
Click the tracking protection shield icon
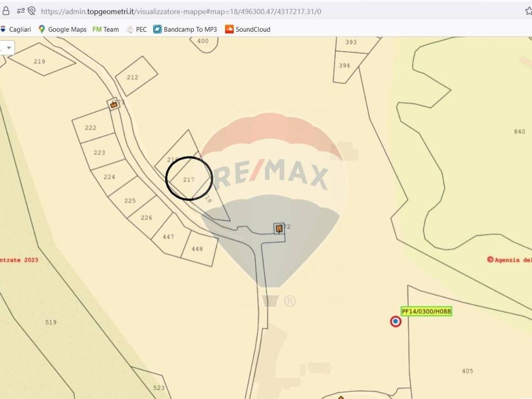32,11
